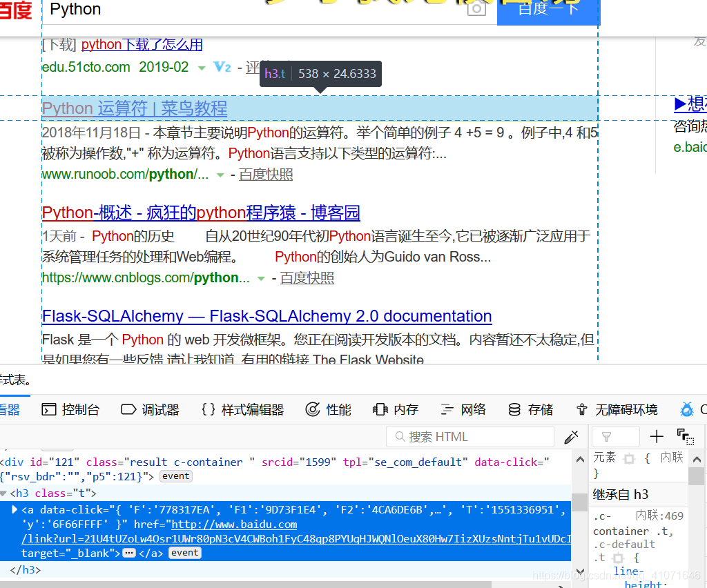Click the debugger tab icon
This screenshot has width=707, height=588.
click(x=128, y=409)
